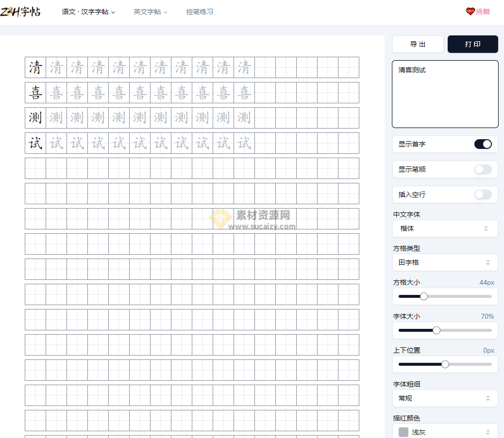
Task: Click the gray color swatch beside 浅灰
Action: (x=403, y=432)
